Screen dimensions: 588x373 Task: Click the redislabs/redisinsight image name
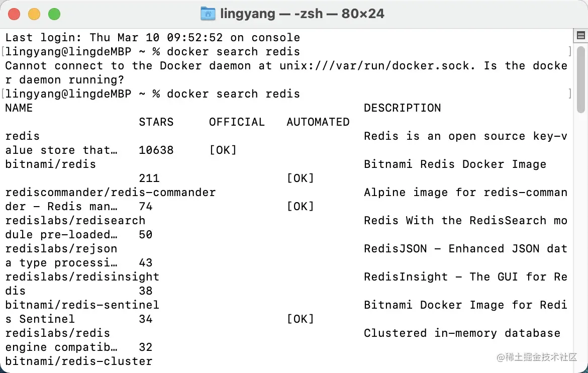pos(82,277)
